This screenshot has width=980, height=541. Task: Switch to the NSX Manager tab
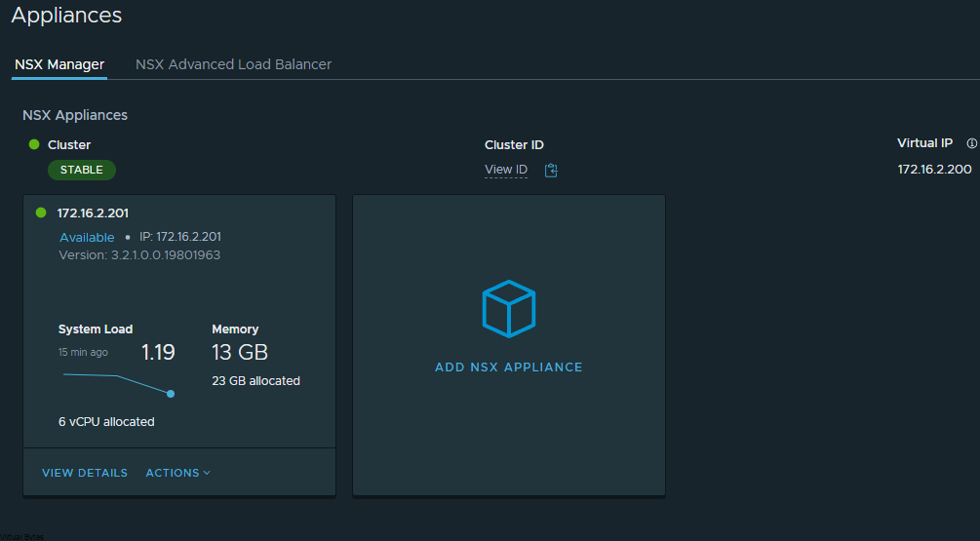point(59,64)
